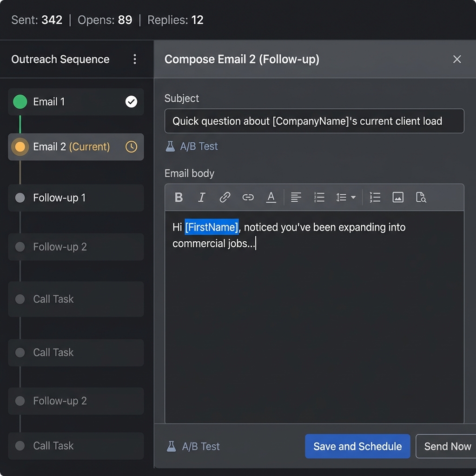
Task: Open Outreach Sequence three-dot menu
Action: [x=135, y=59]
